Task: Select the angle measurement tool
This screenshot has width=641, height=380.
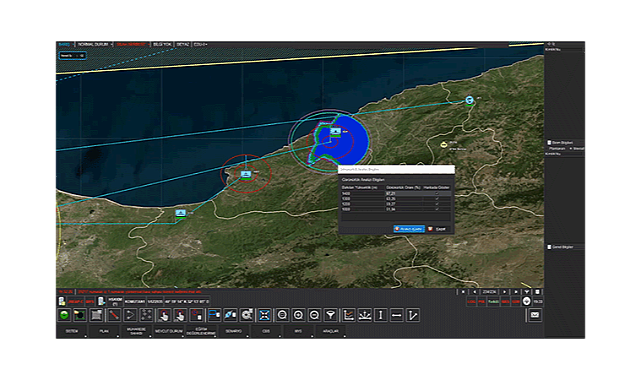Action: tap(413, 315)
